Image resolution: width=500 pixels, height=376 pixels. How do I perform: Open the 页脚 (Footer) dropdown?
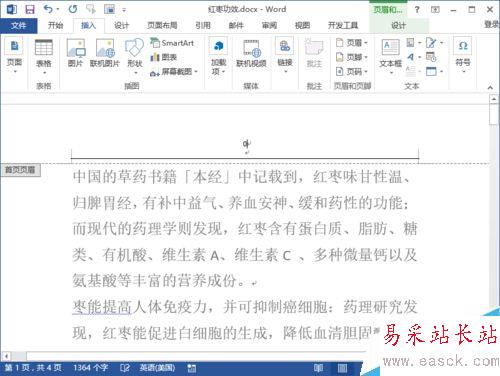(x=352, y=57)
